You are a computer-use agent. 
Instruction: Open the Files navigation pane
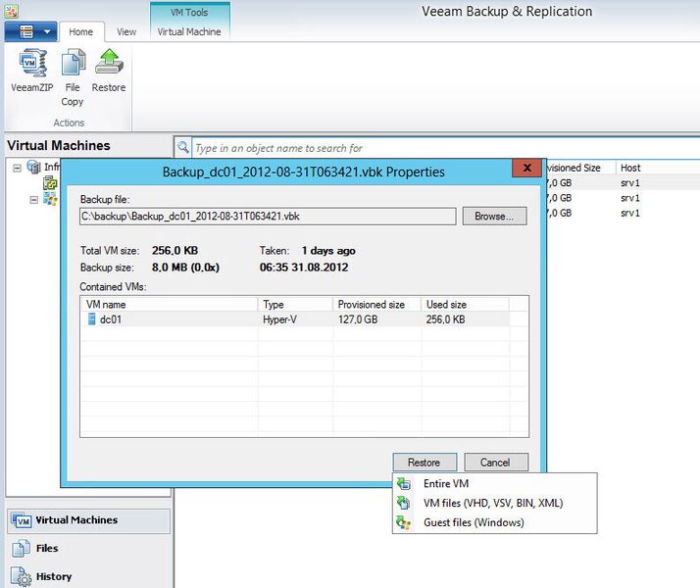click(x=88, y=548)
